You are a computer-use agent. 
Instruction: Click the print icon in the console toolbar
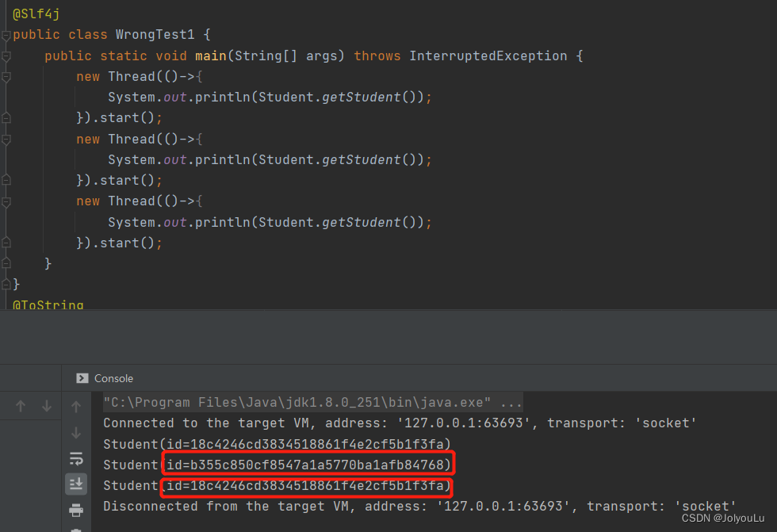click(x=76, y=510)
